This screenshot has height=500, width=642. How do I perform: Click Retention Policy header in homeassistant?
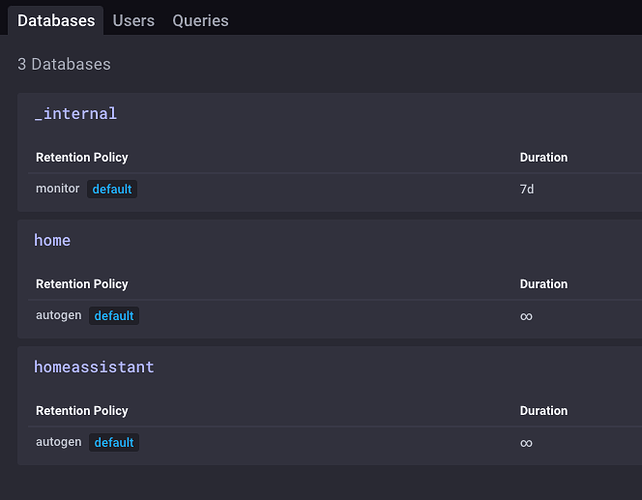pos(82,411)
